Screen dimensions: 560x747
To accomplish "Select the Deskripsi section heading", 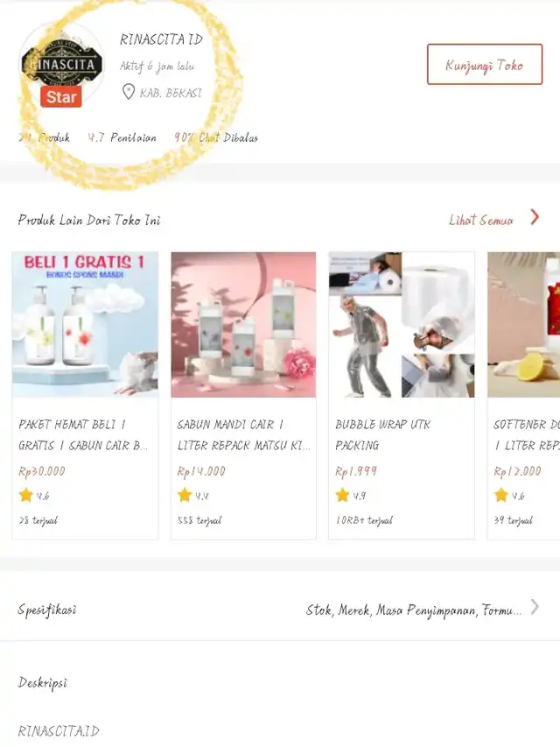I will click(x=42, y=683).
